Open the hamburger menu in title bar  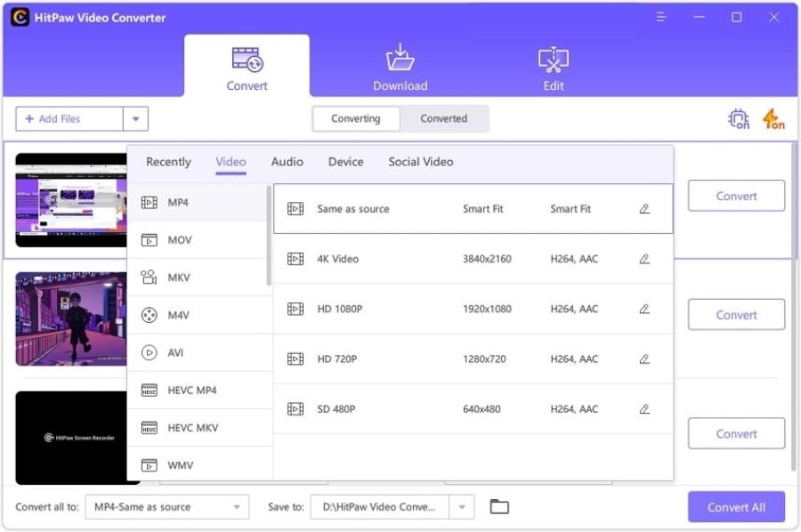(x=661, y=18)
